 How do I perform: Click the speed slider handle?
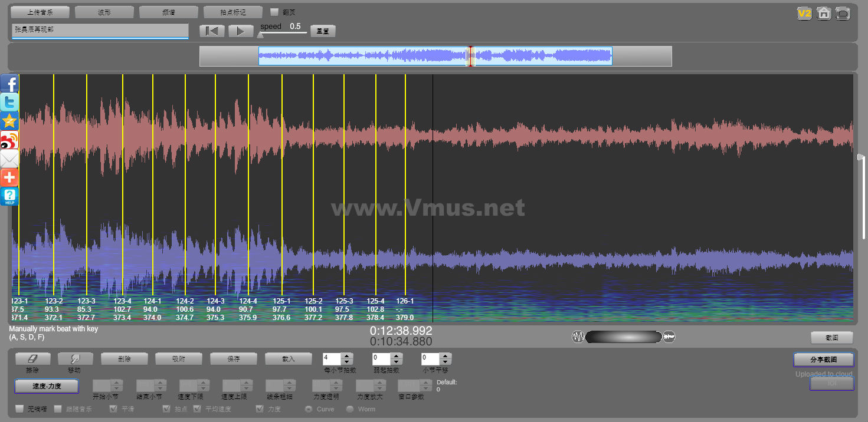pos(260,34)
